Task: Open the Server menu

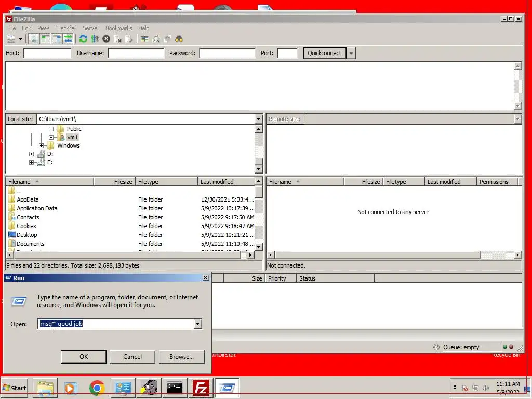Action: click(91, 28)
